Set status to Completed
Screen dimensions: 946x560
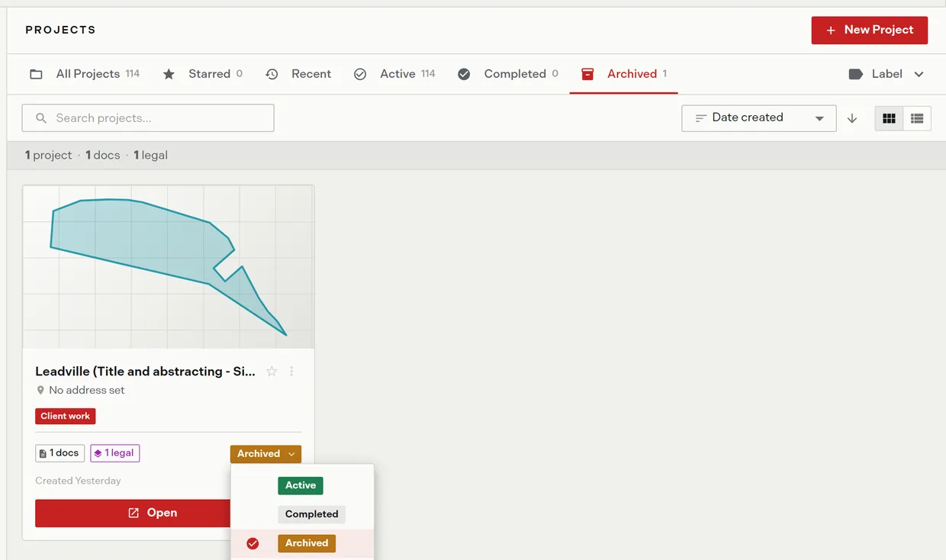311,514
